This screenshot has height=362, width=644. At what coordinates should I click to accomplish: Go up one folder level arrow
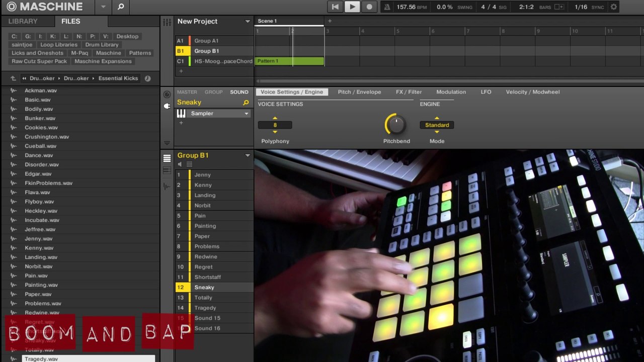coord(13,78)
